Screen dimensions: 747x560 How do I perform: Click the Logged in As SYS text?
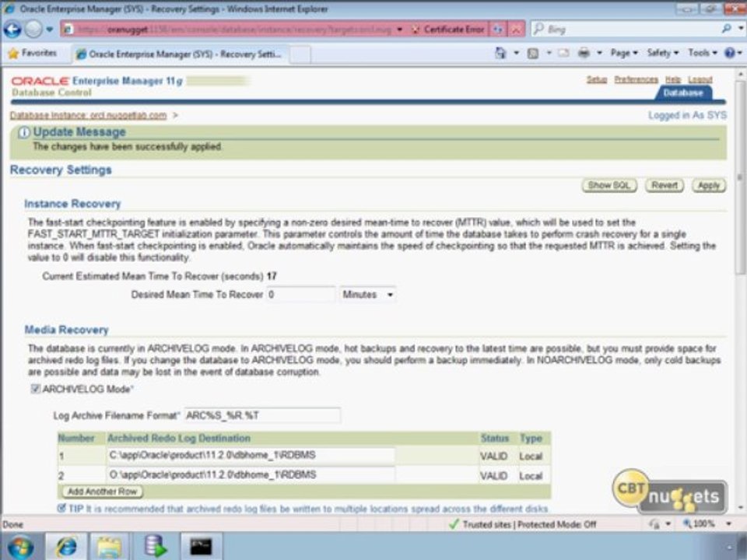687,115
